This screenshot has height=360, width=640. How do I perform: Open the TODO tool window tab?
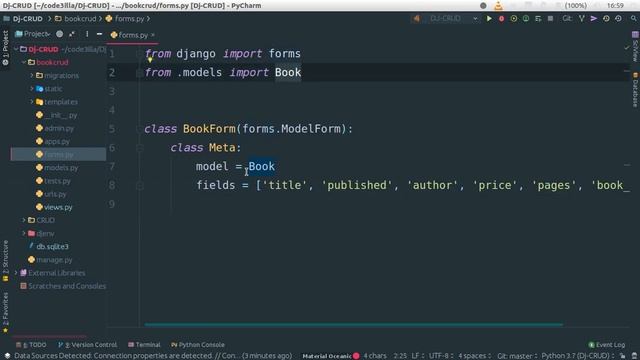[x=31, y=345]
